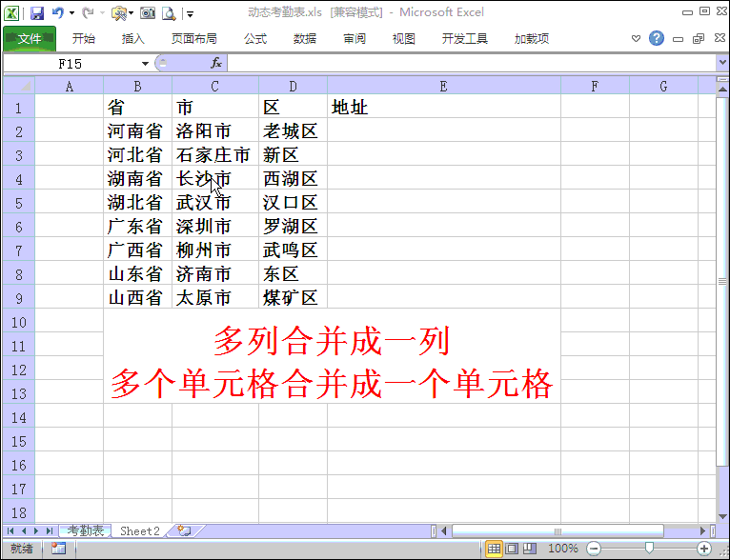Select cell E1 containing 地址
The width and height of the screenshot is (730, 560).
pos(443,107)
